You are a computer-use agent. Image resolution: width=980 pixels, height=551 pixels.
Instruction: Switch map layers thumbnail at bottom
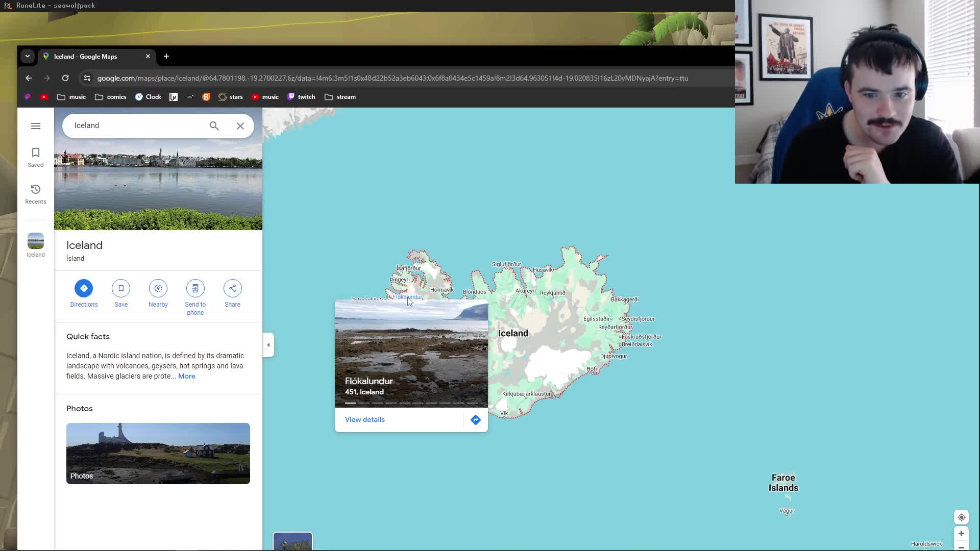[x=292, y=541]
